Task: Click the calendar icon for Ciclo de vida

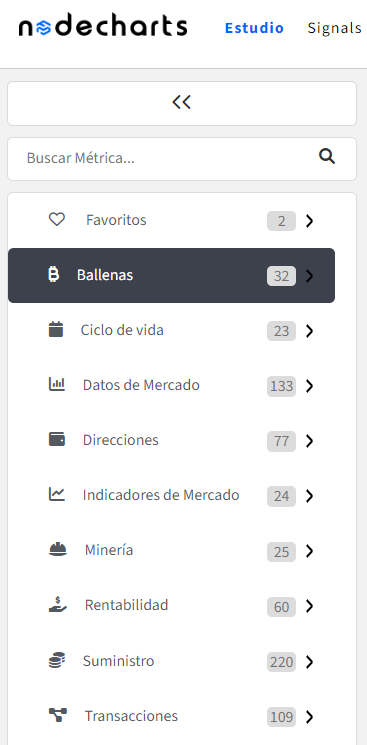Action: coord(56,329)
